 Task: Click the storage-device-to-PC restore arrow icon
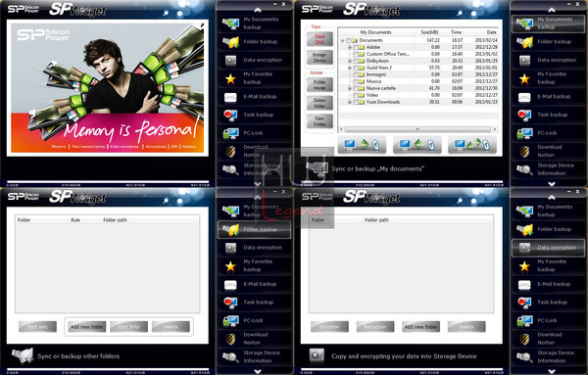[417, 145]
